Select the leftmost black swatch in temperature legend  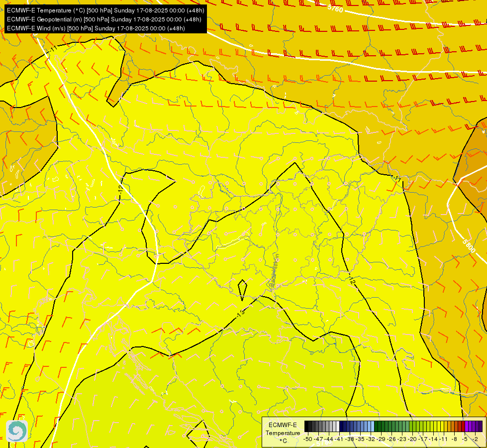pos(306,426)
